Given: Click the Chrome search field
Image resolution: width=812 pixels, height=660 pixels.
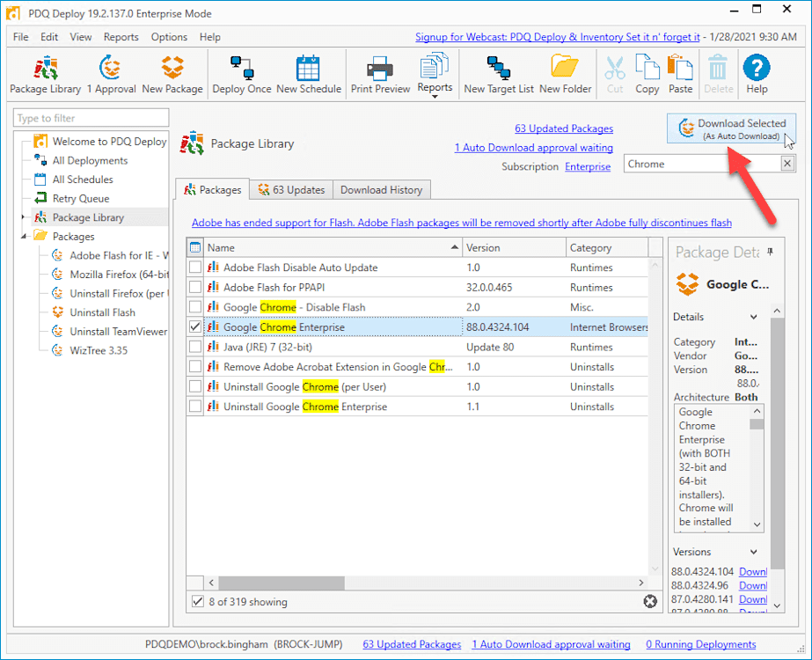Looking at the screenshot, I should pyautogui.click(x=702, y=164).
